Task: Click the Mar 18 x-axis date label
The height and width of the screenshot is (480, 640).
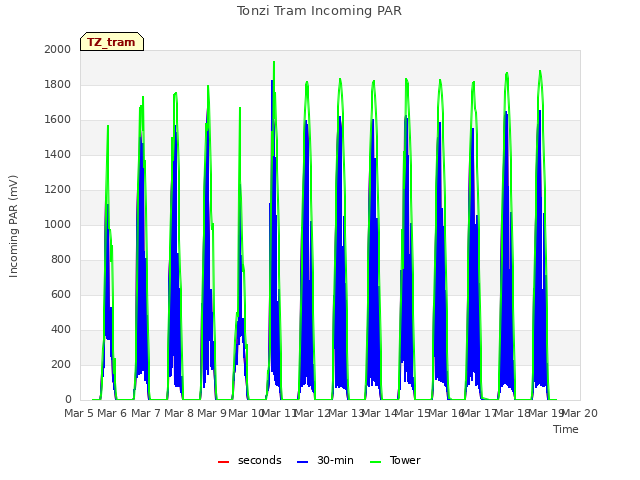Action: pyautogui.click(x=512, y=413)
